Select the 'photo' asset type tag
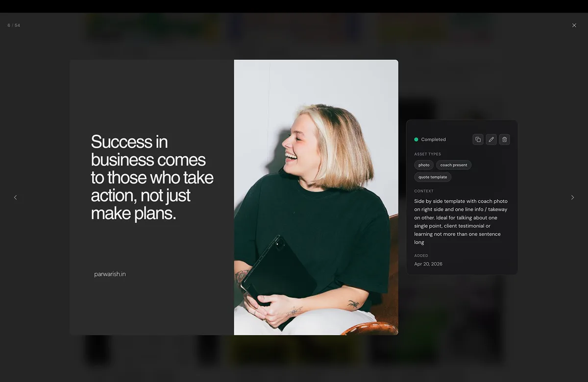This screenshot has height=382, width=588. (424, 165)
